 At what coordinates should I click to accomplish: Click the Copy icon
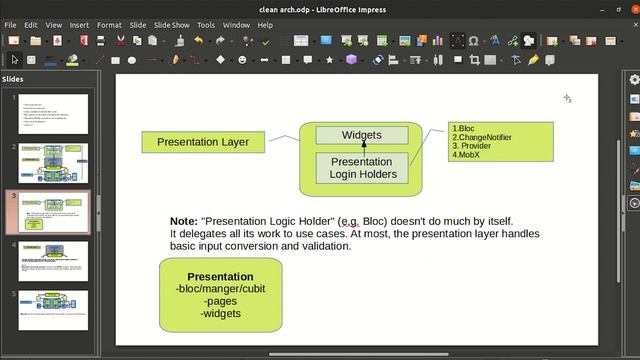(x=137, y=40)
